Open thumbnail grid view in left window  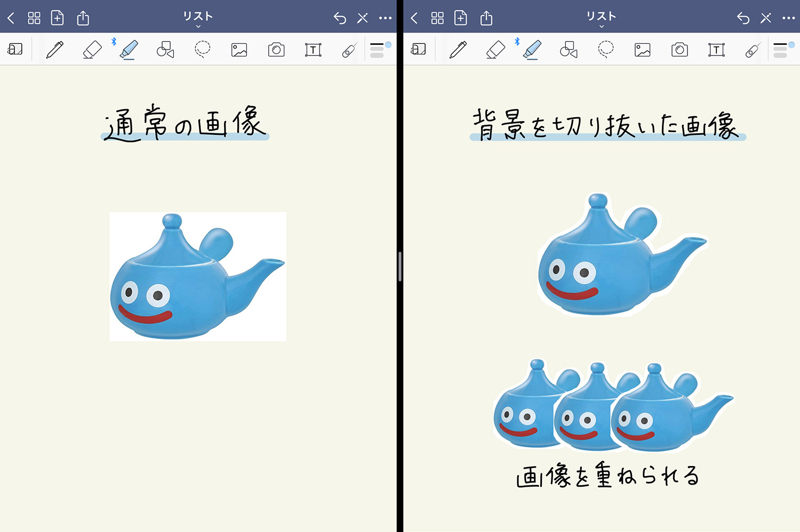(34, 18)
